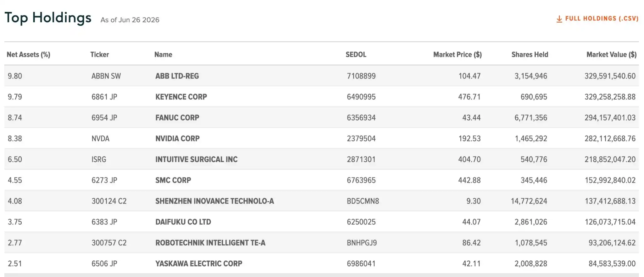Click shares held 14,772,624
This screenshot has width=644, height=277.
pos(529,201)
